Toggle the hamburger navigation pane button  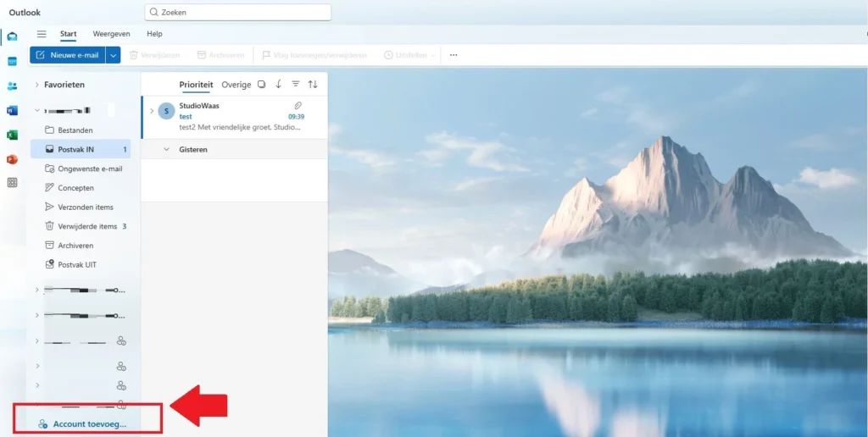[x=42, y=34]
